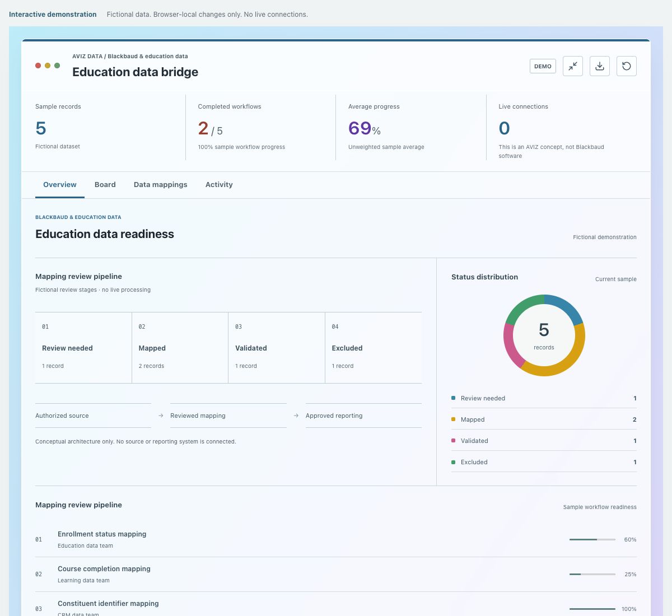This screenshot has width=672, height=616.
Task: Select the Mapped pipeline stage card
Action: point(180,348)
